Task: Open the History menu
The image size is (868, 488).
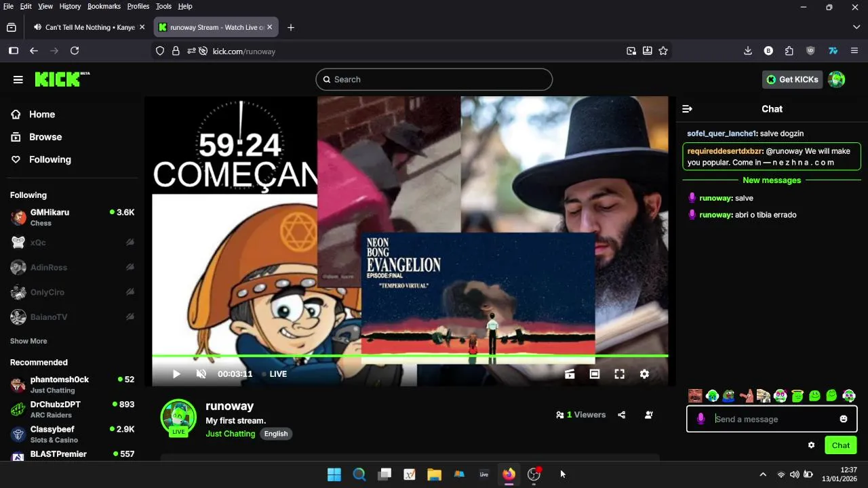Action: pyautogui.click(x=70, y=6)
